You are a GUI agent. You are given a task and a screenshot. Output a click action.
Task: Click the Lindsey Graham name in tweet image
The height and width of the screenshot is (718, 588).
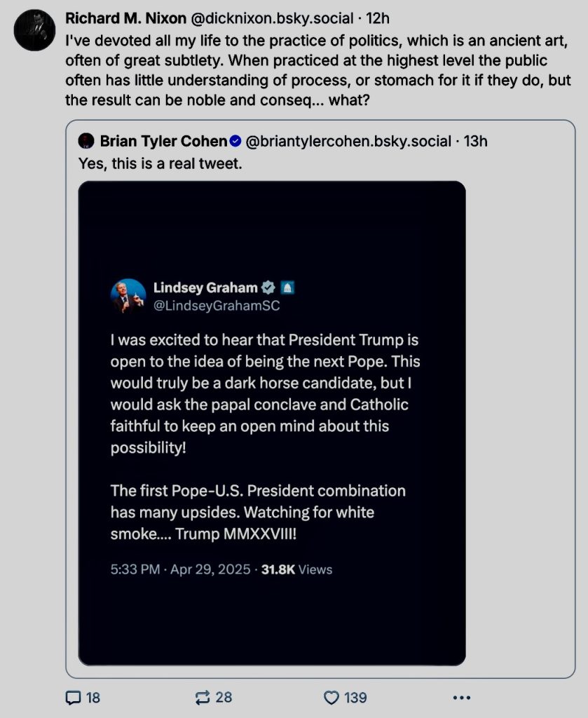pos(205,287)
